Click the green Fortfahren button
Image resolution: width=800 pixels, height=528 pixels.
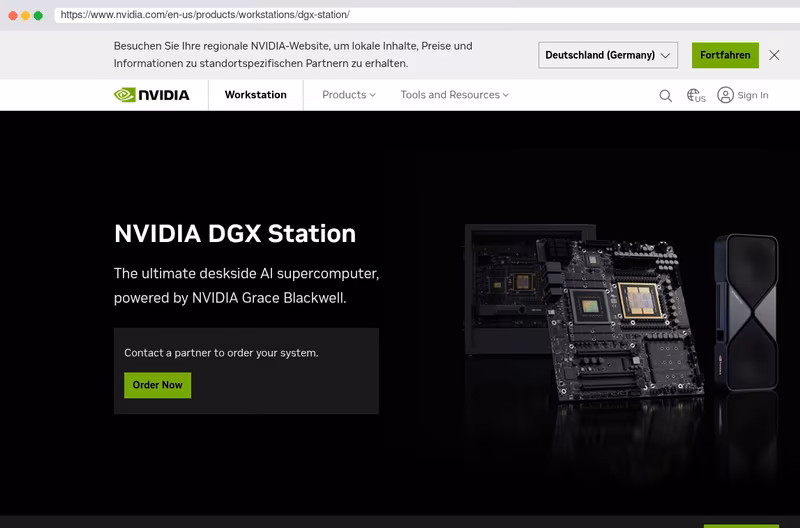(x=725, y=55)
